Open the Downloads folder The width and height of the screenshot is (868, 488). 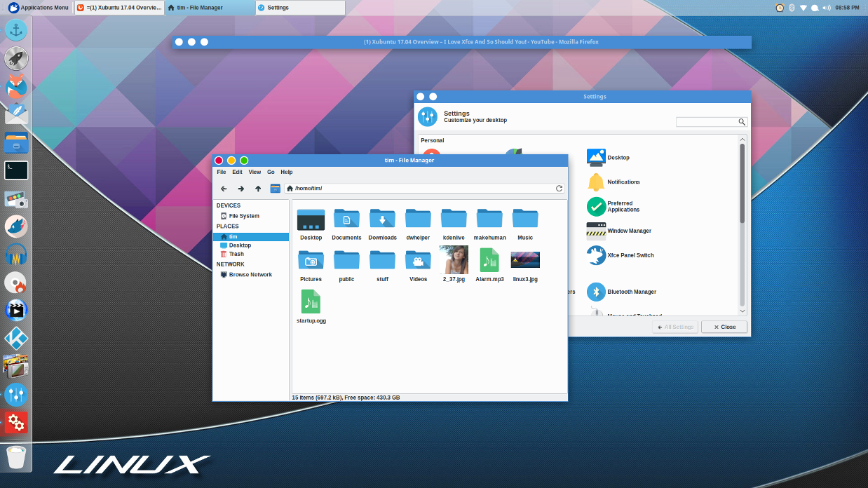click(x=382, y=224)
